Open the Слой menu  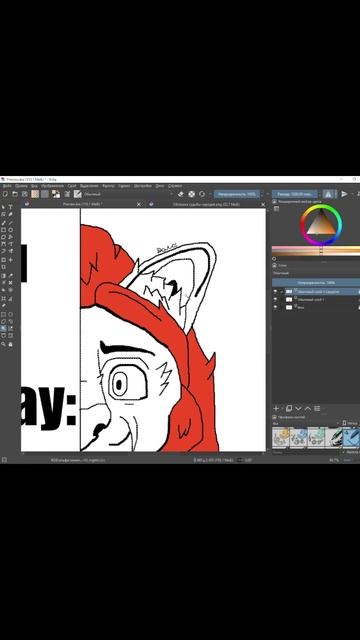click(x=72, y=186)
